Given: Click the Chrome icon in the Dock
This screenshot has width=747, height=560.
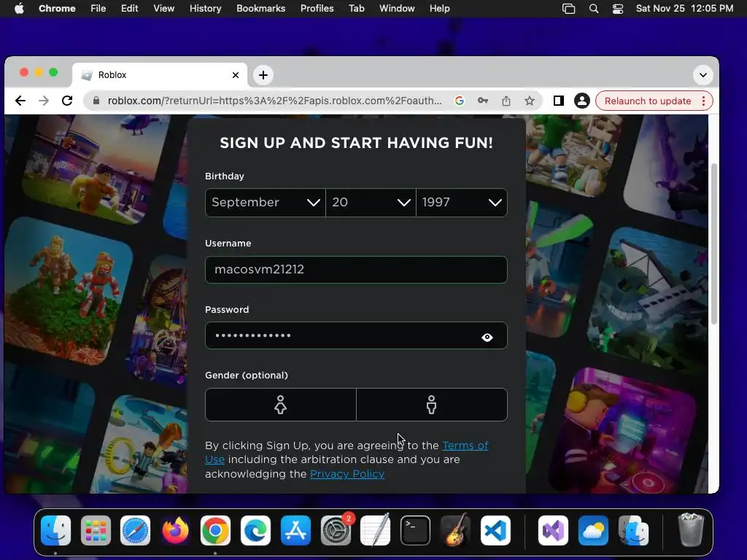Looking at the screenshot, I should [215, 531].
